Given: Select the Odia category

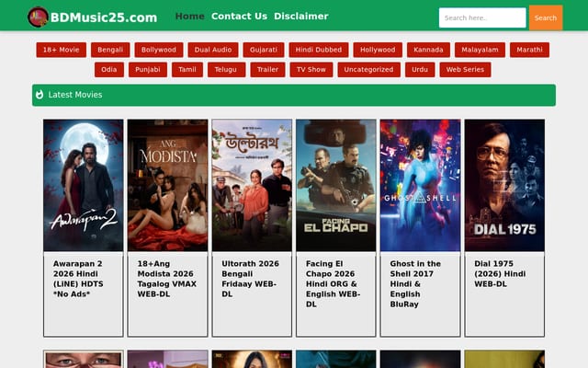Looking at the screenshot, I should coord(109,70).
